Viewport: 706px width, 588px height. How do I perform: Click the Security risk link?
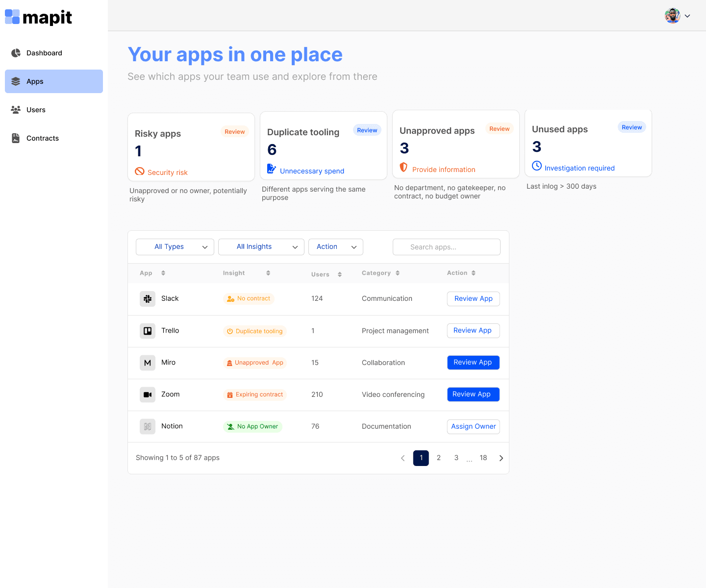(168, 172)
